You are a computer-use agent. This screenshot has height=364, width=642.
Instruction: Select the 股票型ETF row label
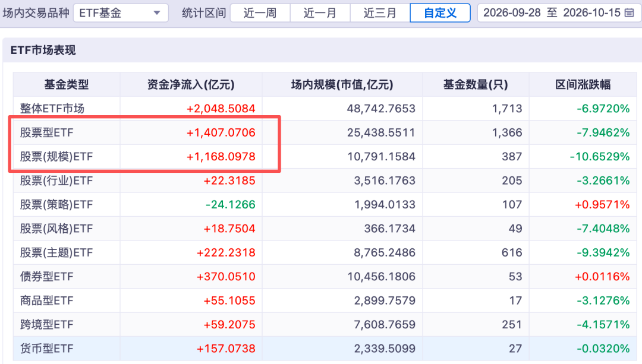coord(47,132)
